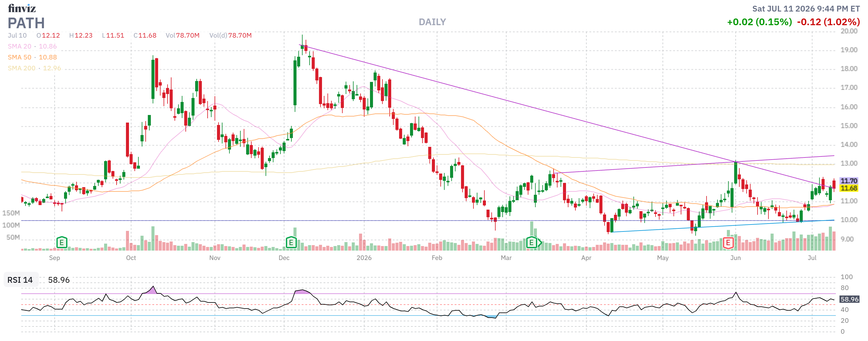The width and height of the screenshot is (868, 341).
Task: Click the 100M volume axis label
Action: pyautogui.click(x=11, y=225)
